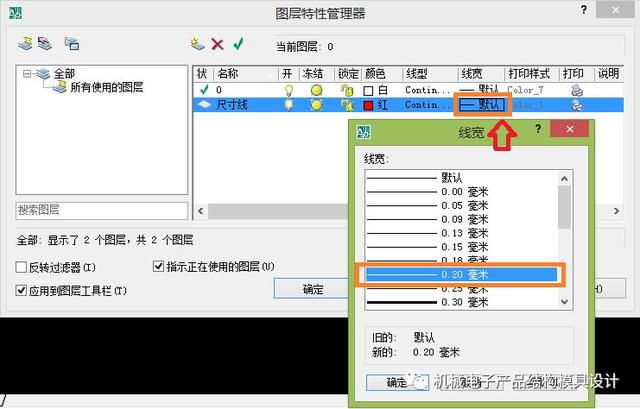
Task: Open the new group filter icon
Action: (45, 43)
